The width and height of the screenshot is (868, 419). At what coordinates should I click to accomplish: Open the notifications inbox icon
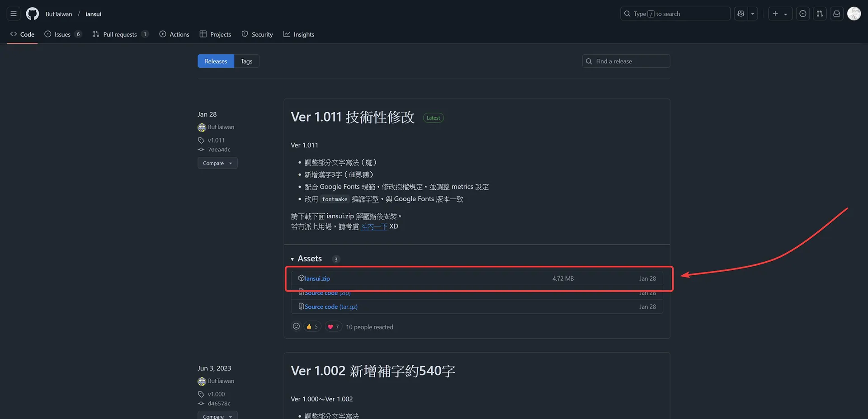pos(837,14)
